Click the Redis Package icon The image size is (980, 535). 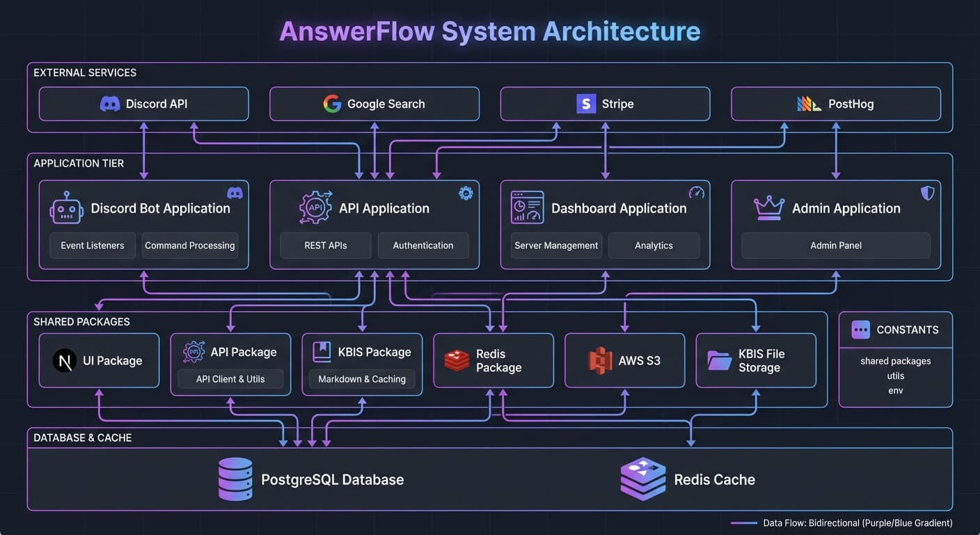coord(456,360)
